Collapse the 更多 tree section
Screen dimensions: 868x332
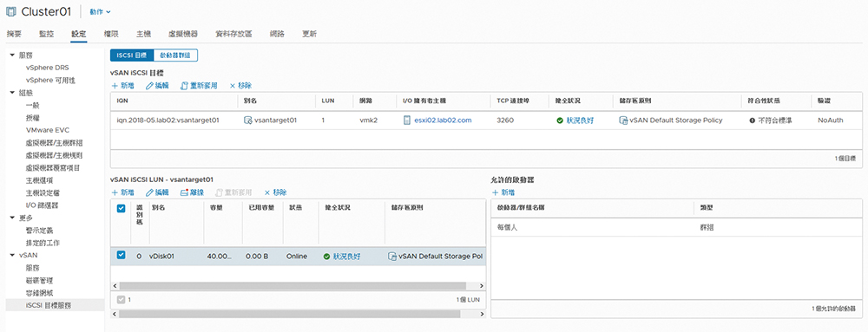(11, 218)
